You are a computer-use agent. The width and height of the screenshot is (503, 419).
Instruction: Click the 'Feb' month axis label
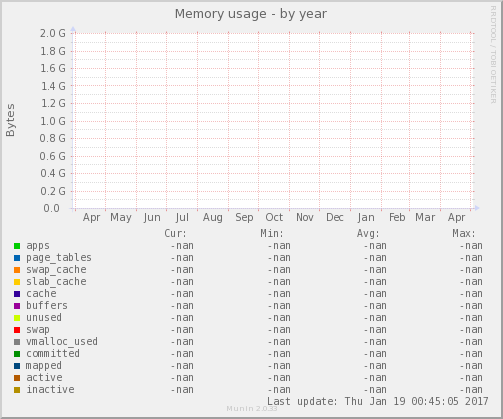(x=397, y=218)
